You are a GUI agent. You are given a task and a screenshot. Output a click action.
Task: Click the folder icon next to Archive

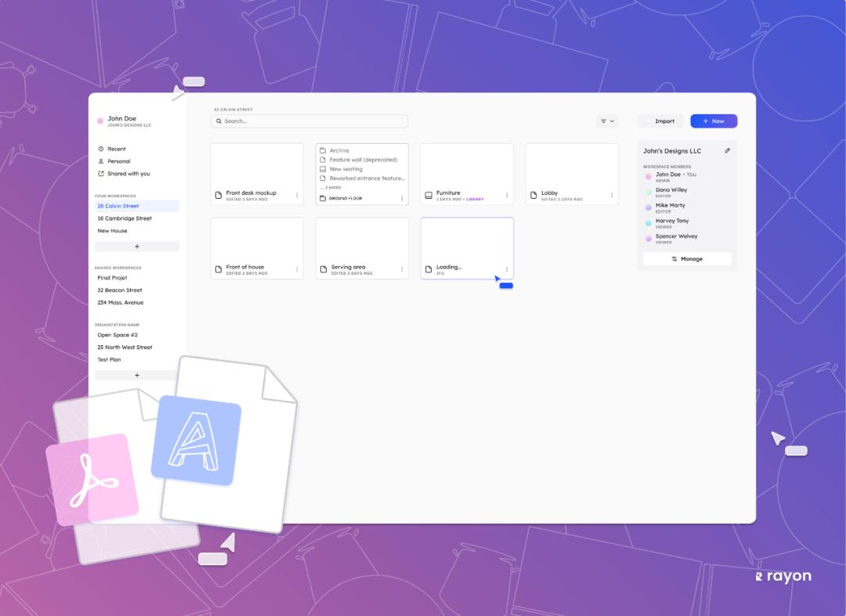coord(323,150)
